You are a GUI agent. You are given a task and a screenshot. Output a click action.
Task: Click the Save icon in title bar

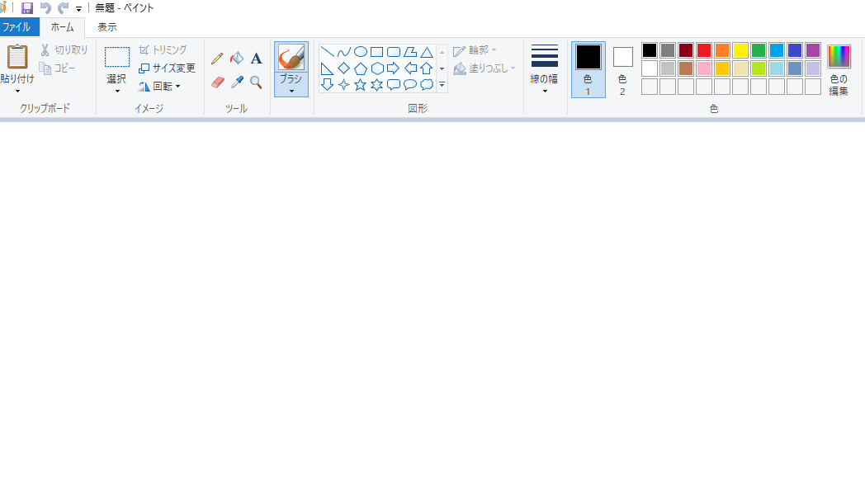coord(27,8)
